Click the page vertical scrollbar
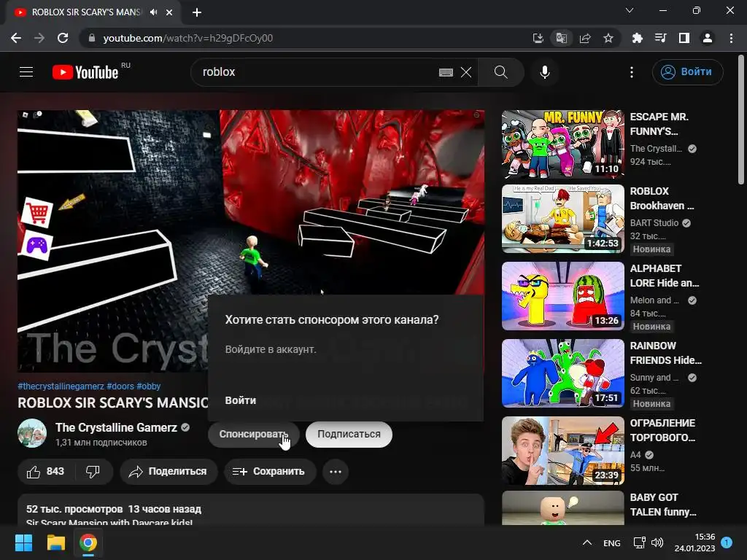747x560 pixels. coord(741,119)
